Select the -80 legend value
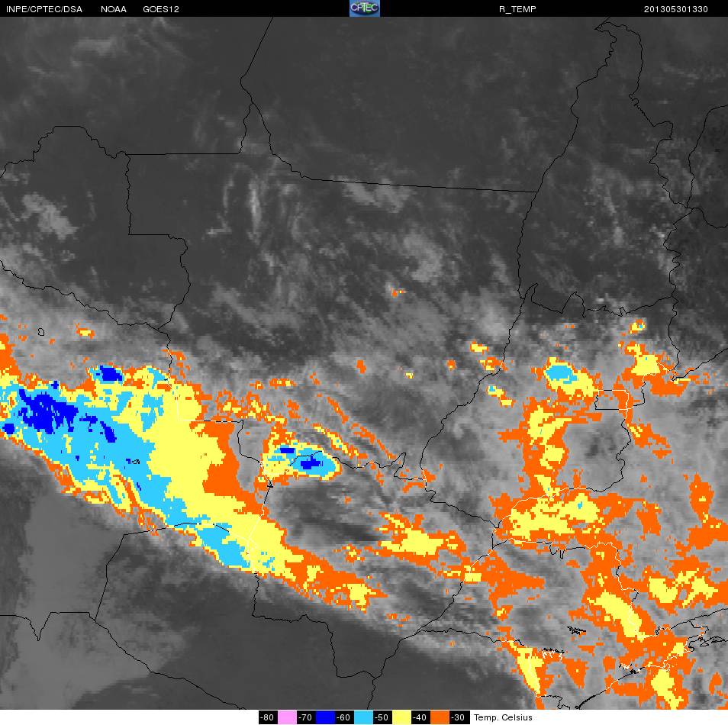 click(x=267, y=717)
